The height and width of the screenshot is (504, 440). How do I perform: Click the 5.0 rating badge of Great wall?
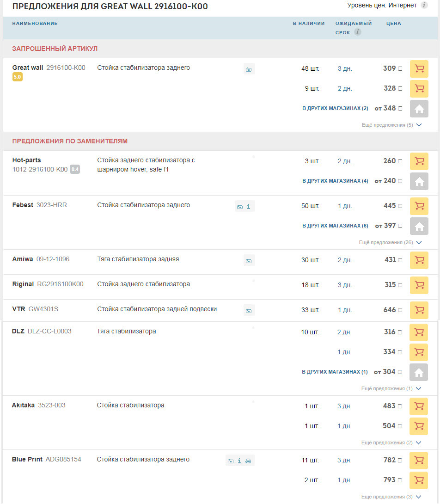tap(18, 77)
